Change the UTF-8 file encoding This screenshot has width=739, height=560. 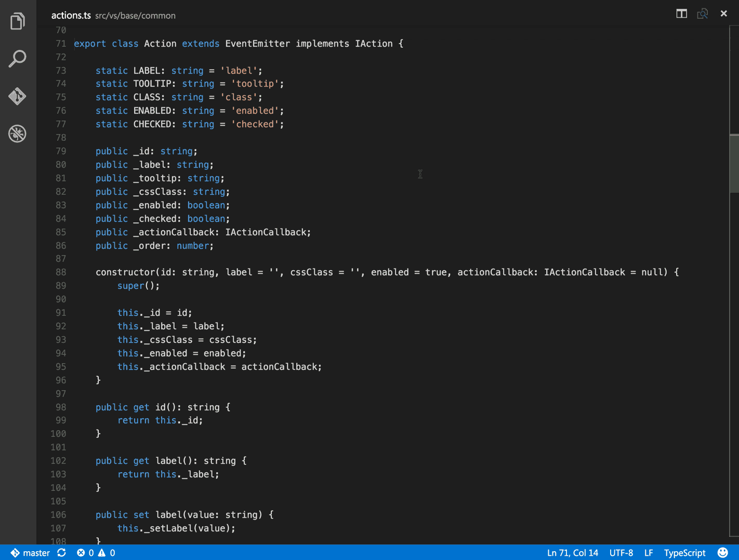(x=621, y=552)
